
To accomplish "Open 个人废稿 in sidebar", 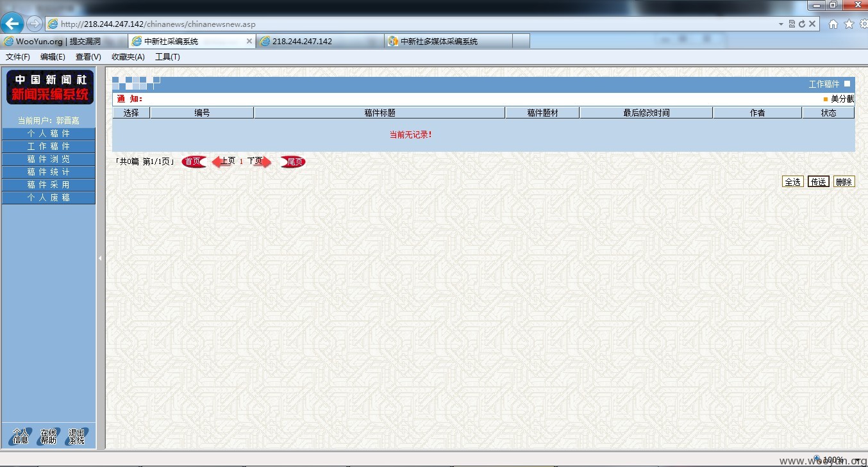I will pos(49,197).
